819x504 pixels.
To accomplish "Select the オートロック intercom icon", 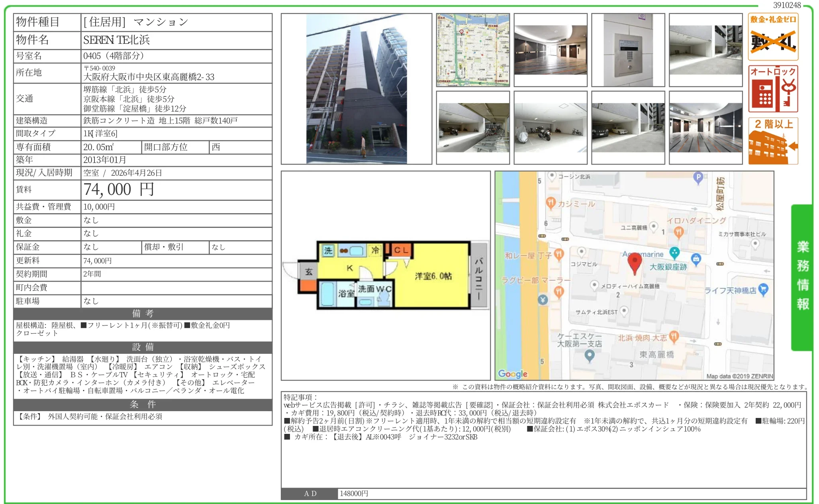I will 773,88.
